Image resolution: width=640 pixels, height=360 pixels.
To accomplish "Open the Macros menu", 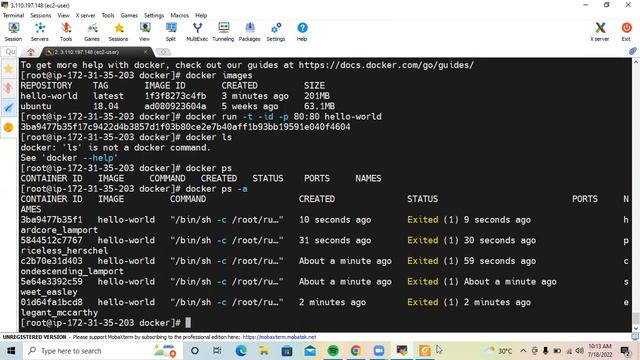I will point(180,15).
